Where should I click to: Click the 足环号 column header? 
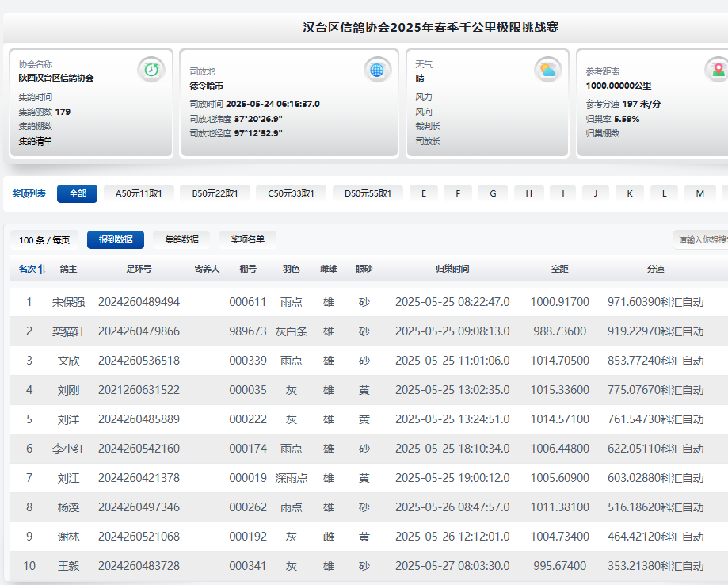pyautogui.click(x=139, y=269)
